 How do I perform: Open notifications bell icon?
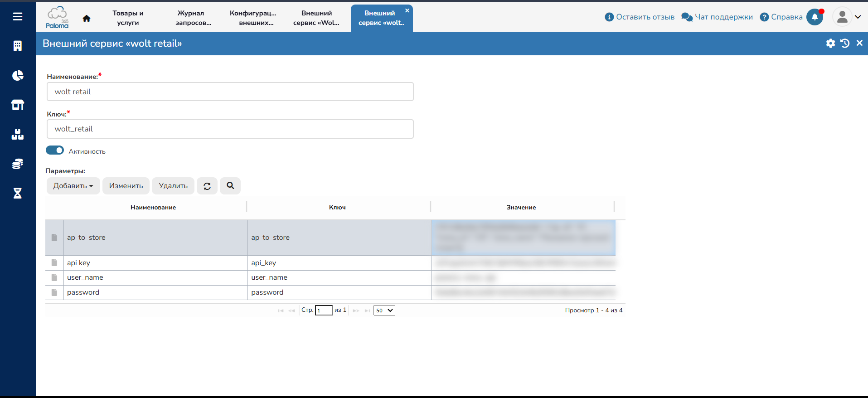pos(815,17)
